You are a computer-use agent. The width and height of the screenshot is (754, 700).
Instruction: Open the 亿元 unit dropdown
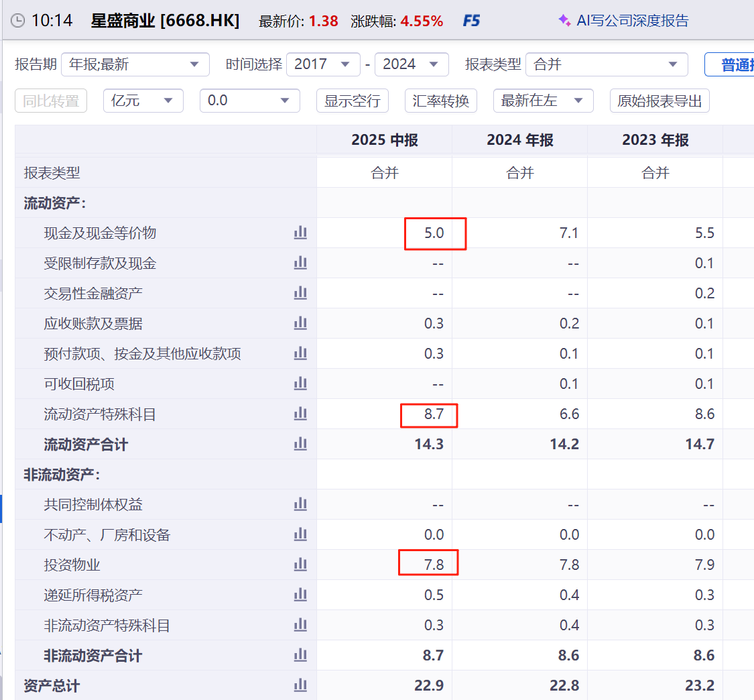tap(143, 101)
